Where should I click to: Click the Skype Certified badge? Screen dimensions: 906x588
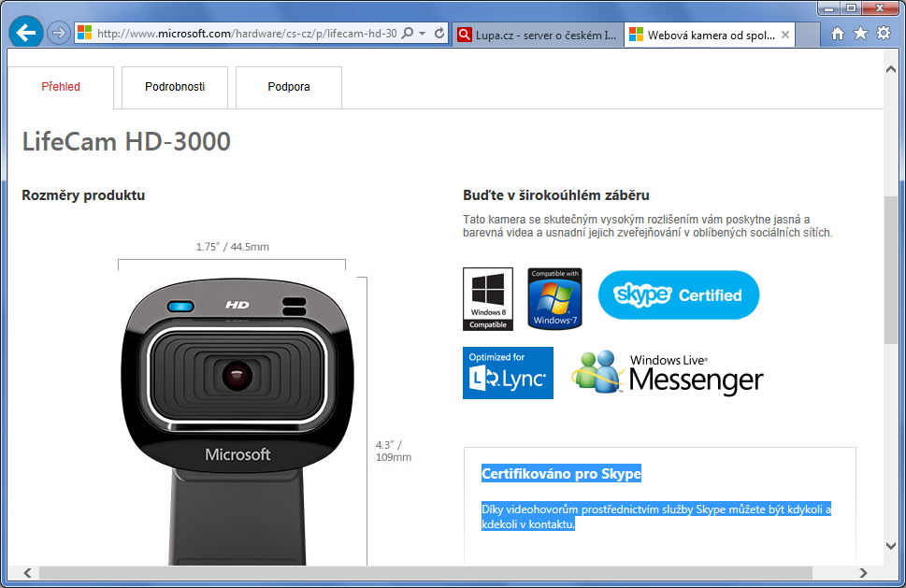679,295
